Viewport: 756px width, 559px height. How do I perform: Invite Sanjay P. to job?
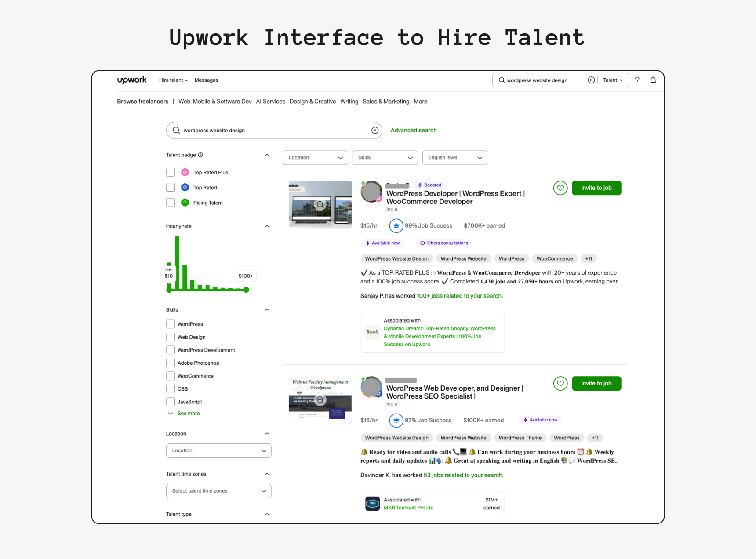[x=596, y=188]
